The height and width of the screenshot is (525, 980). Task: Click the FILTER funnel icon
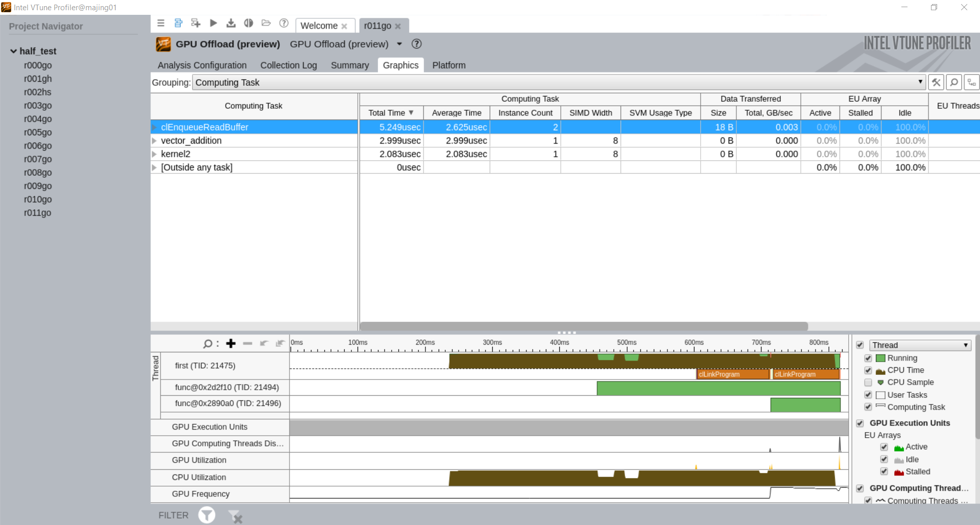click(x=207, y=515)
